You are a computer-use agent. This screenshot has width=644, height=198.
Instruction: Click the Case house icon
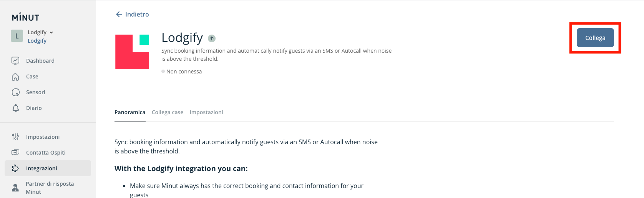click(15, 77)
